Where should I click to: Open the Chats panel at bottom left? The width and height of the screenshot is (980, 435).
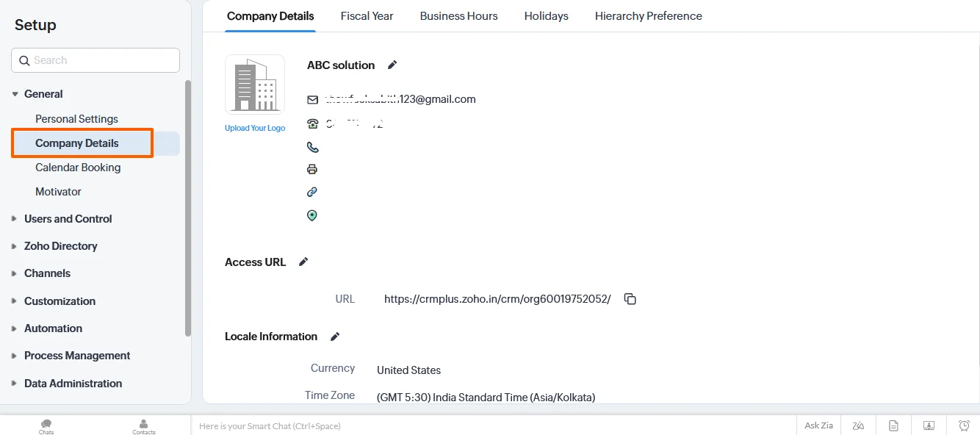coord(46,426)
